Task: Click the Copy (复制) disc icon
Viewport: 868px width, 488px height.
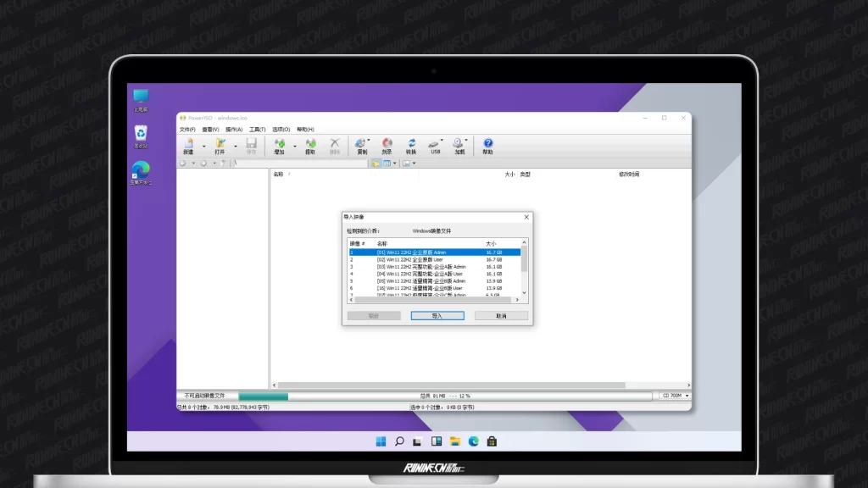Action: (x=362, y=145)
